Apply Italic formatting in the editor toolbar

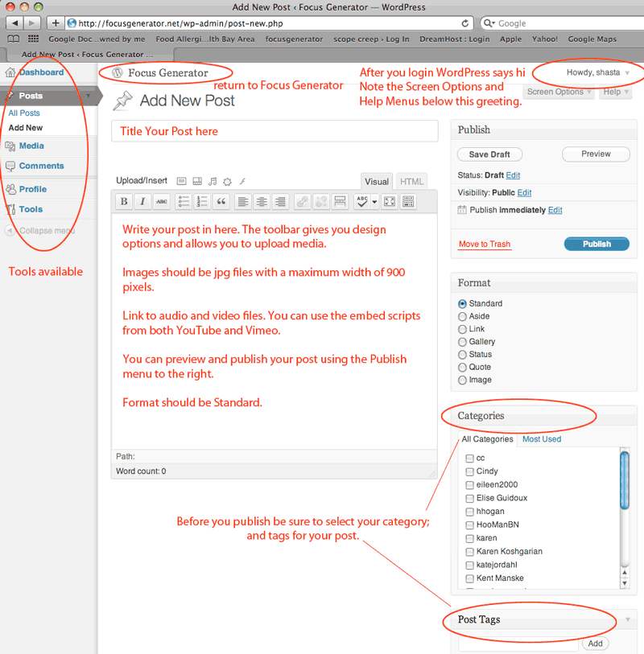pyautogui.click(x=142, y=201)
